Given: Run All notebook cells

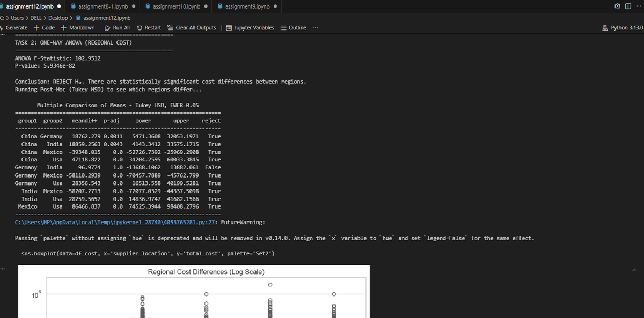Looking at the screenshot, I should [117, 28].
